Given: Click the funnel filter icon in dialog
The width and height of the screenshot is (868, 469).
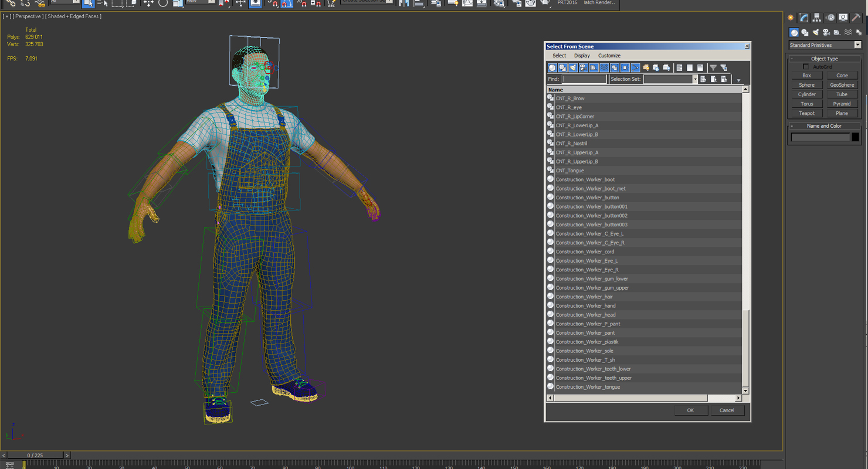Looking at the screenshot, I should coord(713,68).
